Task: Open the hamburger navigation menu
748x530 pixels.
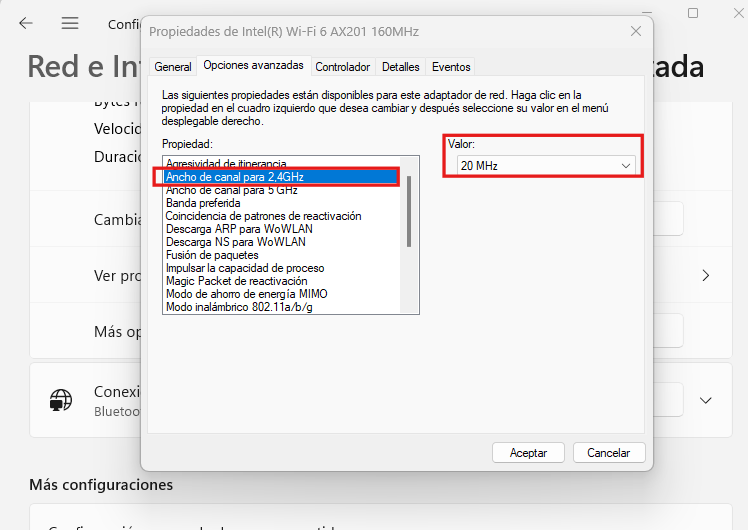Action: point(69,23)
